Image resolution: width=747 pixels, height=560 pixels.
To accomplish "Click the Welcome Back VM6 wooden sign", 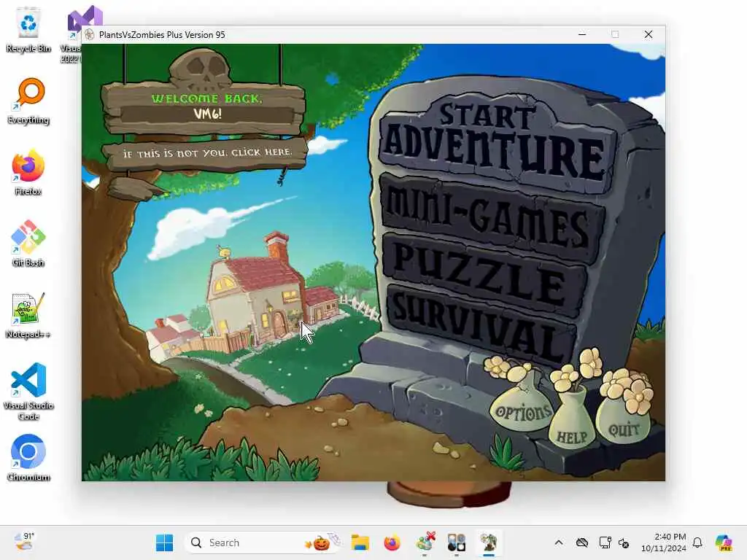I will 204,108.
